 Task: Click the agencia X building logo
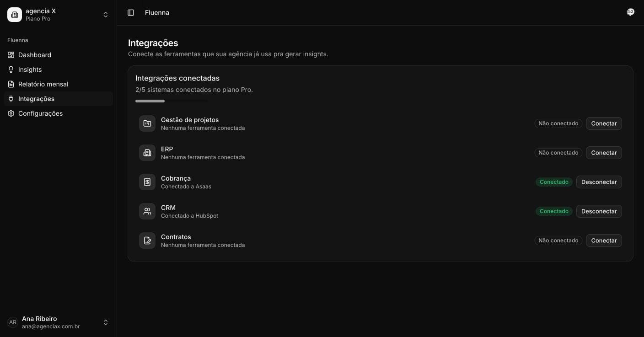15,15
